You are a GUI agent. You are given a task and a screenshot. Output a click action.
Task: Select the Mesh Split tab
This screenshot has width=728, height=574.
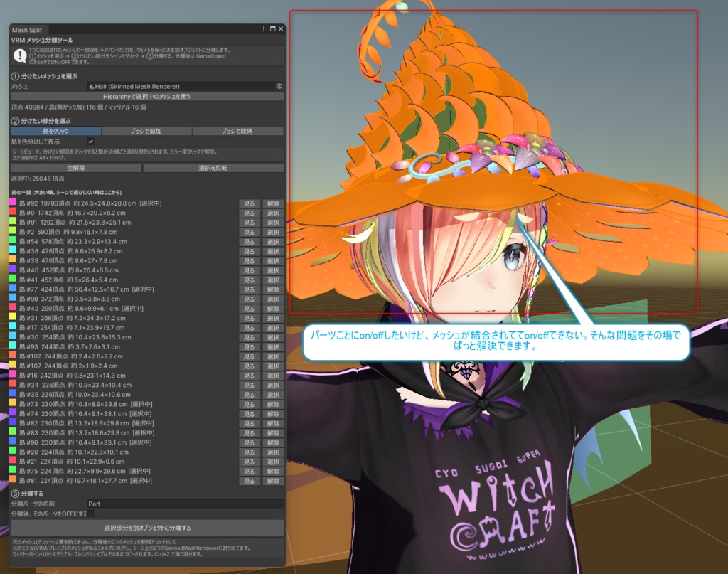pyautogui.click(x=26, y=30)
